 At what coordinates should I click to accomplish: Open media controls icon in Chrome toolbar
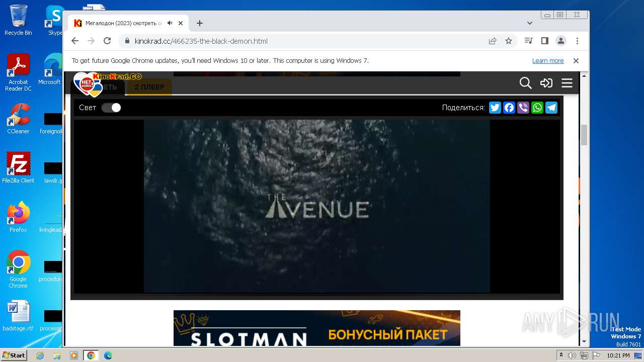(528, 41)
